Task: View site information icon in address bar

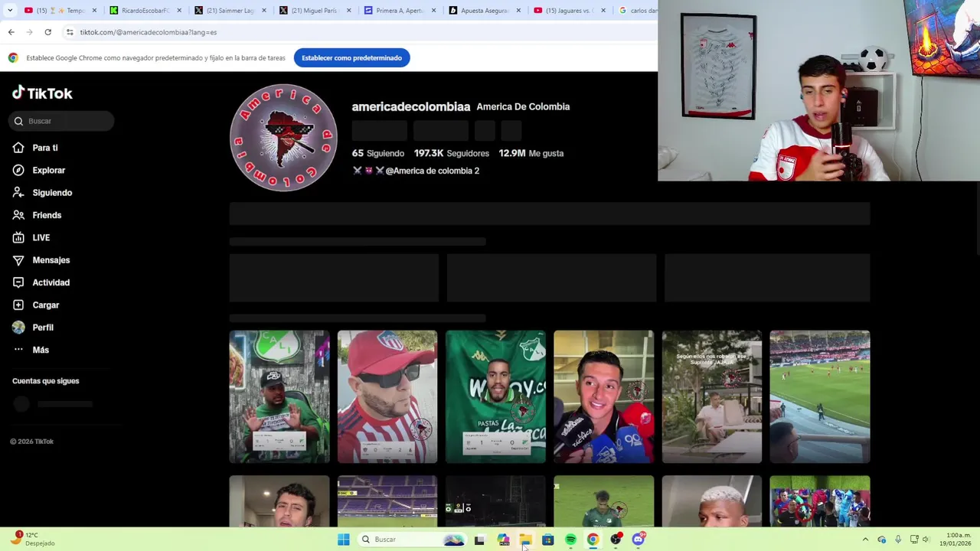Action: coord(70,32)
